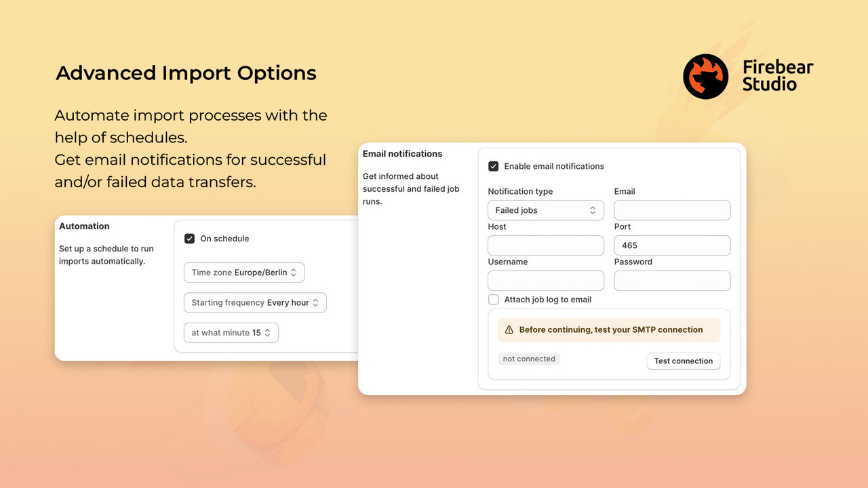Select the Email notifications panel heading
Image resolution: width=868 pixels, height=488 pixels.
click(x=402, y=154)
